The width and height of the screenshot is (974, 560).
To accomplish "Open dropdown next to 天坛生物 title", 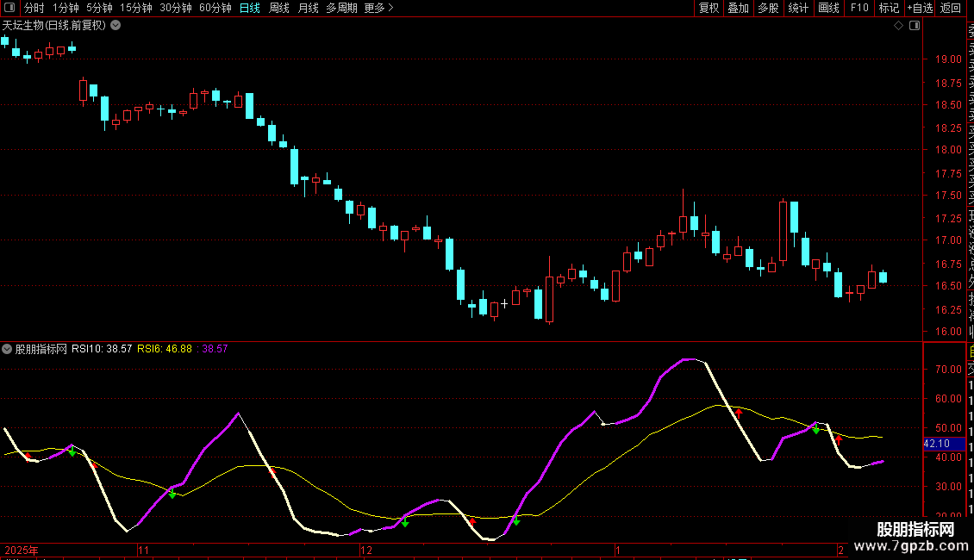I will point(116,26).
